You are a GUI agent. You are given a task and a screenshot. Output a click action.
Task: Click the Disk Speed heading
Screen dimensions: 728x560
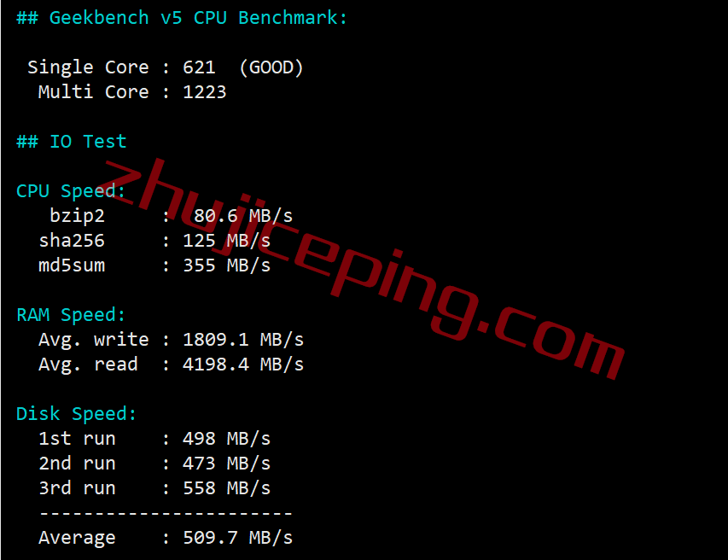pos(76,414)
